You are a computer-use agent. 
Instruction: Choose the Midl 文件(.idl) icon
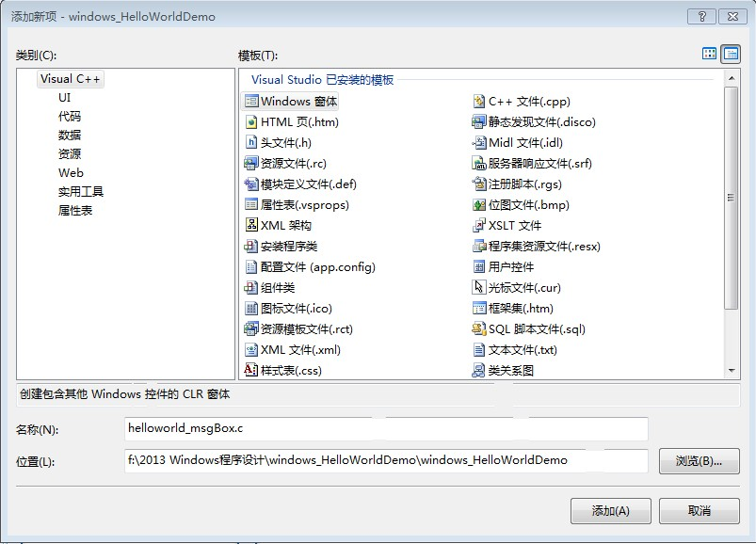click(479, 143)
